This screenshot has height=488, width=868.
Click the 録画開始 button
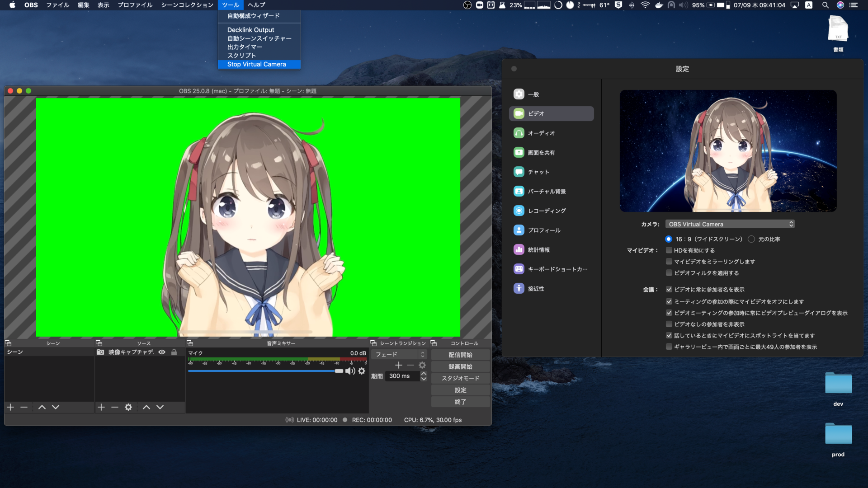[x=460, y=366]
